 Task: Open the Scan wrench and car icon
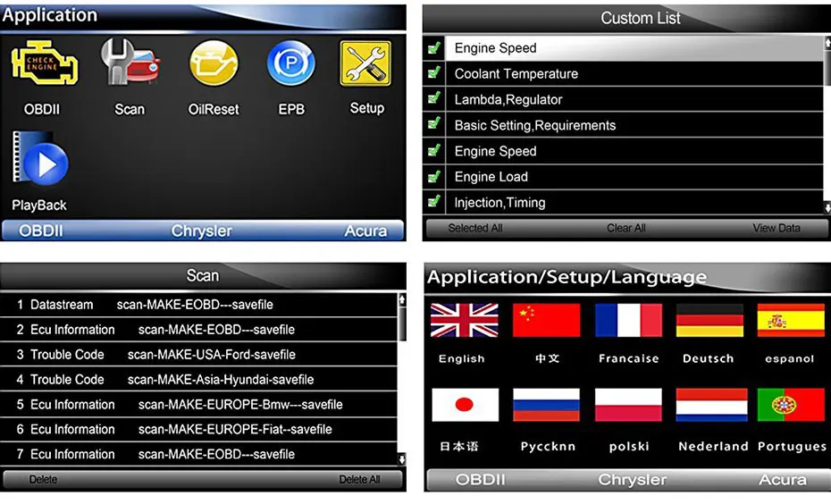[130, 62]
